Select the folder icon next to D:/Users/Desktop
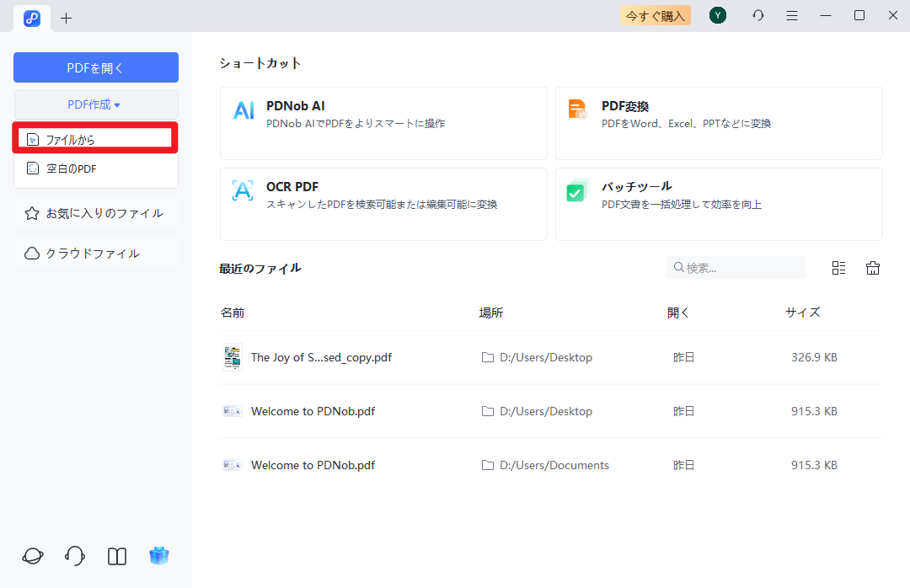Screen dimensions: 910x588 point(487,357)
